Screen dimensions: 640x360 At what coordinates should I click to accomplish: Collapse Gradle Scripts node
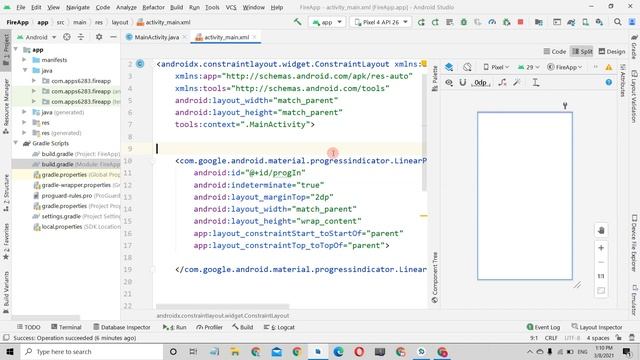pyautogui.click(x=16, y=143)
